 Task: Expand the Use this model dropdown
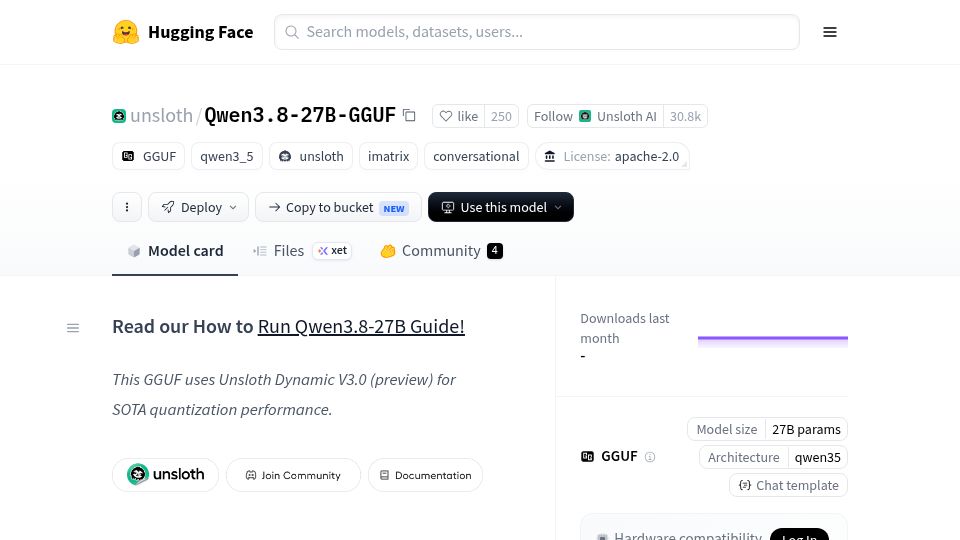click(501, 207)
